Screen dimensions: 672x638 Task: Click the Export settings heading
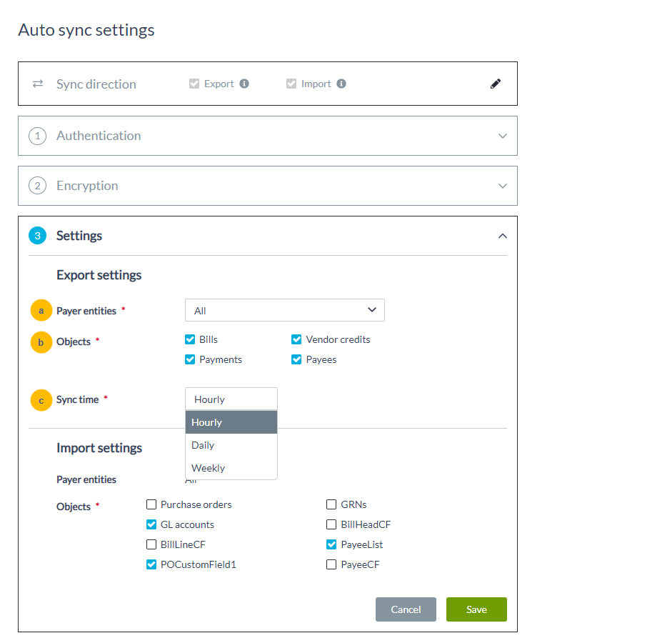pos(99,275)
